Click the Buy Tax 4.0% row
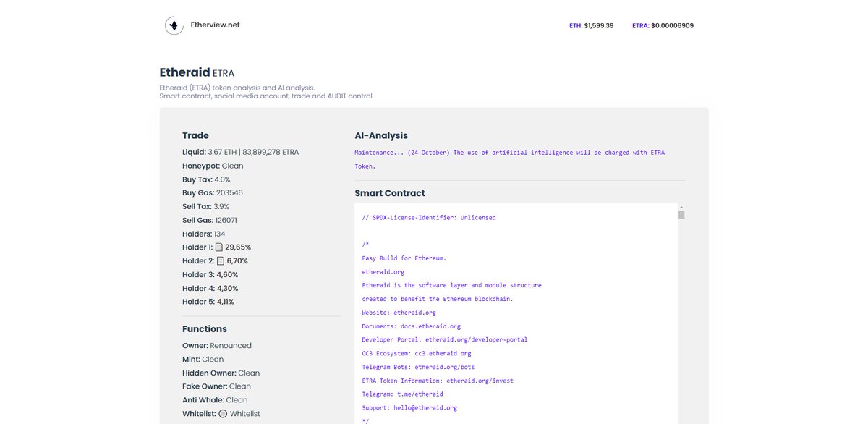868x424 pixels. coord(206,179)
